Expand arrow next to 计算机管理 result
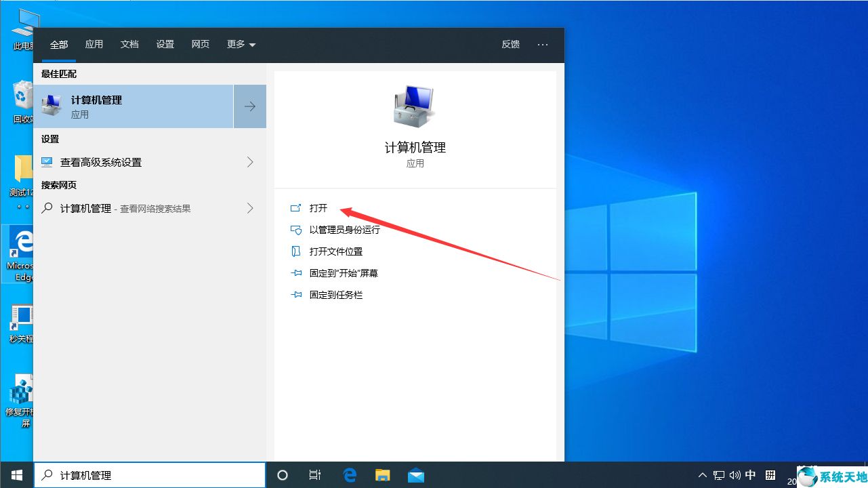The height and width of the screenshot is (488, 868). click(250, 106)
